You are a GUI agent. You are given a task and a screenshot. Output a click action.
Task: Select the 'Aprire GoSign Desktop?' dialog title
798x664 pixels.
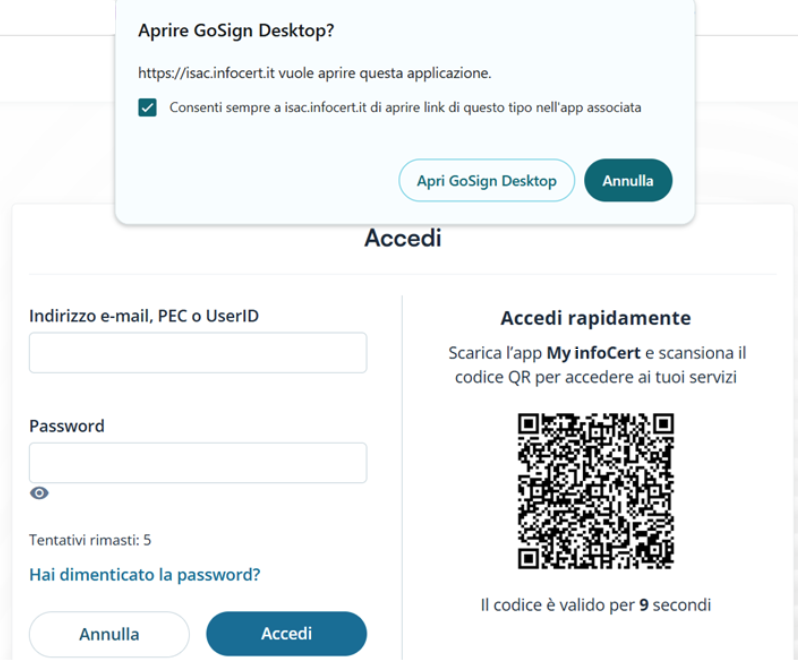coord(236,31)
